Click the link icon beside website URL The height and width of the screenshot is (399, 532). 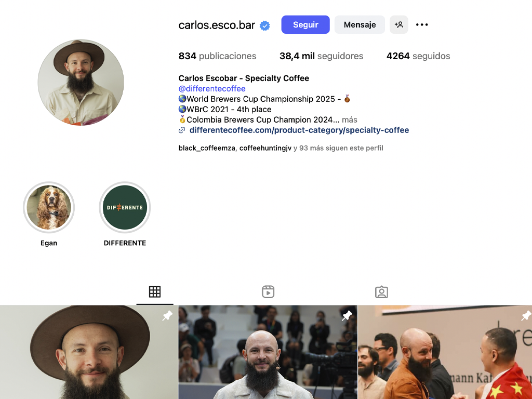182,130
